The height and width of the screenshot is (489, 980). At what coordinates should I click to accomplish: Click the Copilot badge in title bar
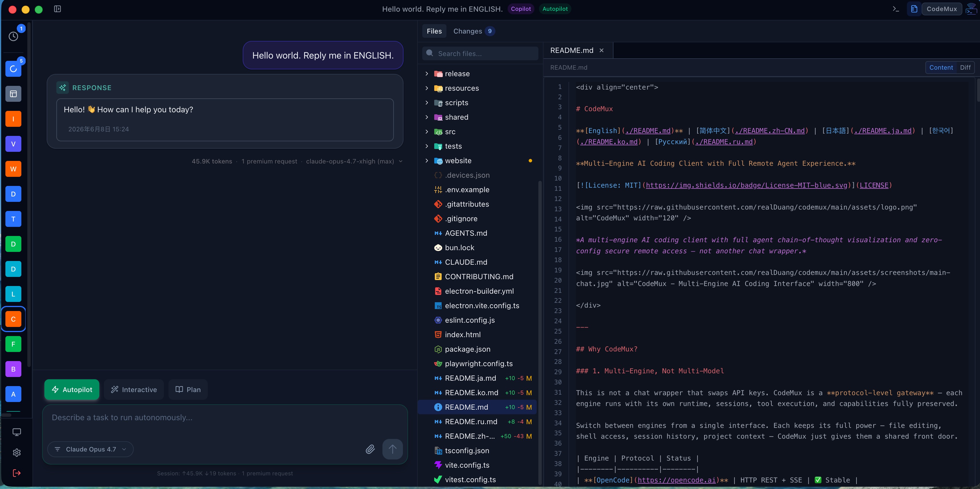[521, 9]
